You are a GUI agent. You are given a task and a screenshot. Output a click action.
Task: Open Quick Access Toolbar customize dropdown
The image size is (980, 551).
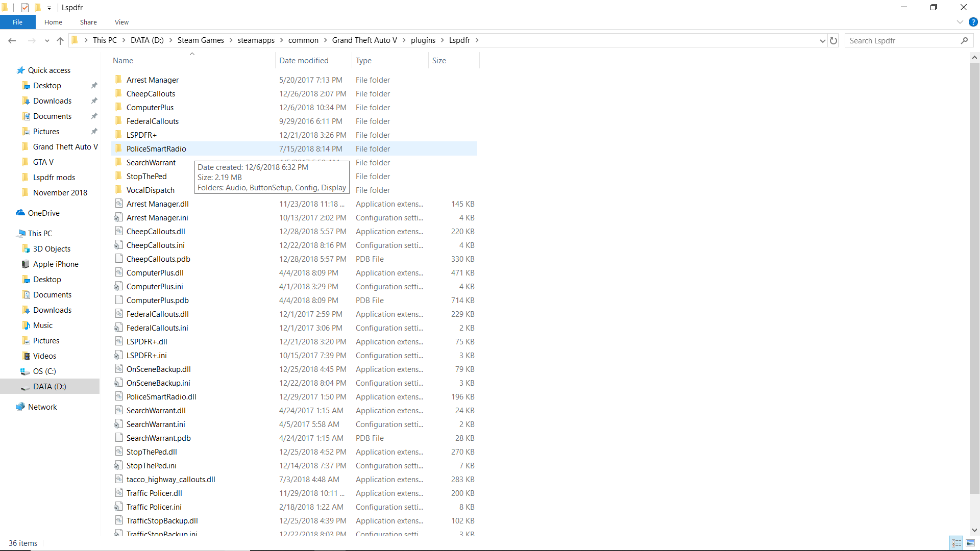coord(49,8)
